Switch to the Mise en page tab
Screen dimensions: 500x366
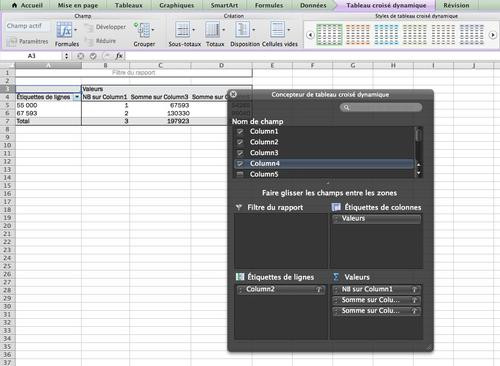tap(78, 5)
